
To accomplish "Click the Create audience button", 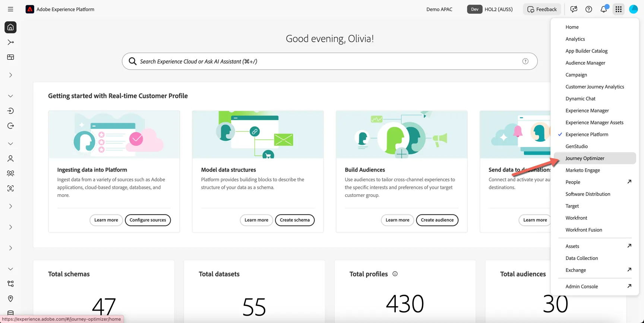I will 437,220.
